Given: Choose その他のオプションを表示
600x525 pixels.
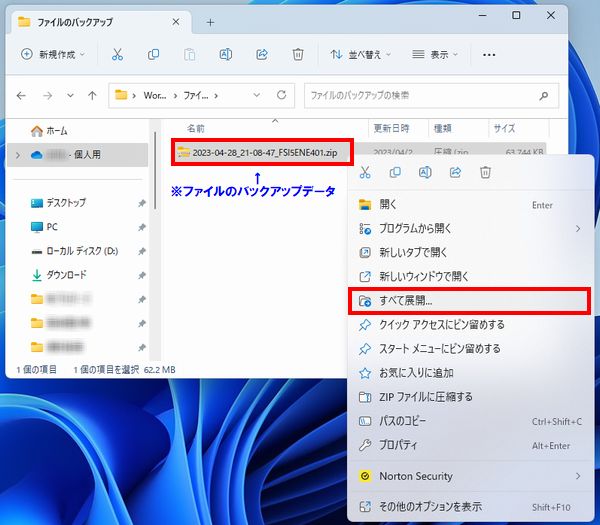Looking at the screenshot, I should (x=470, y=507).
